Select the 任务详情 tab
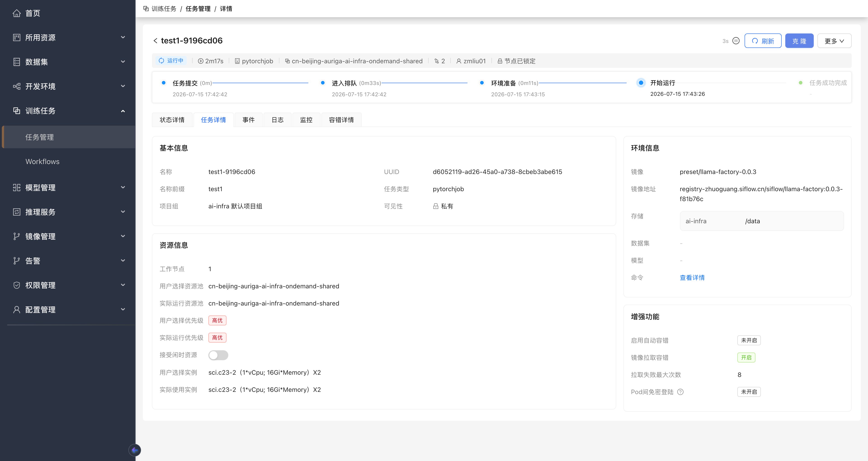Screen dimensions: 868x461 point(213,120)
